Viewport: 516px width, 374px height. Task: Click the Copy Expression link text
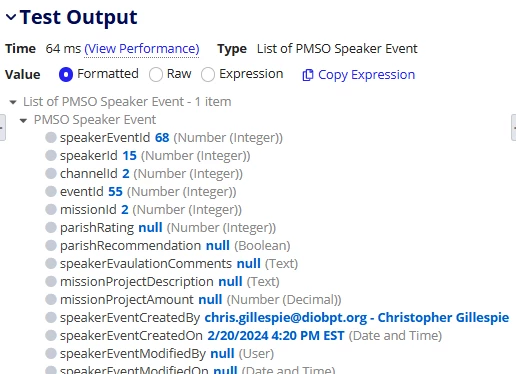(366, 74)
